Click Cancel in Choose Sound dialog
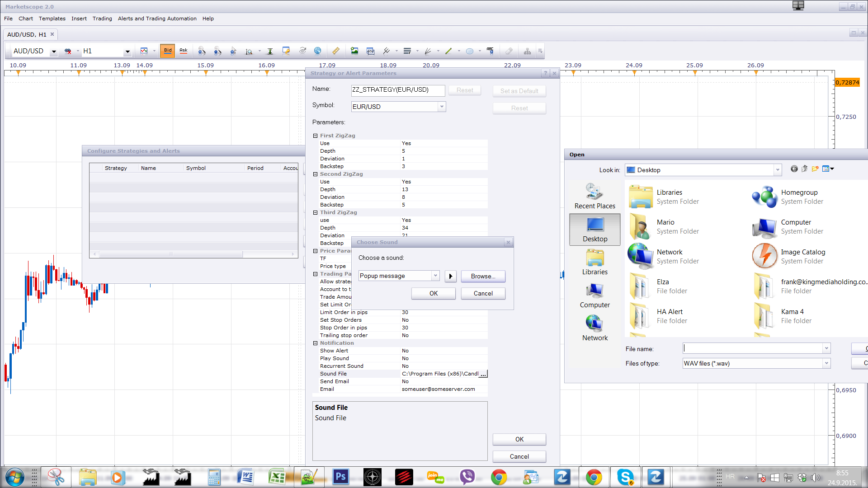Screen dimensions: 868x488 483,293
